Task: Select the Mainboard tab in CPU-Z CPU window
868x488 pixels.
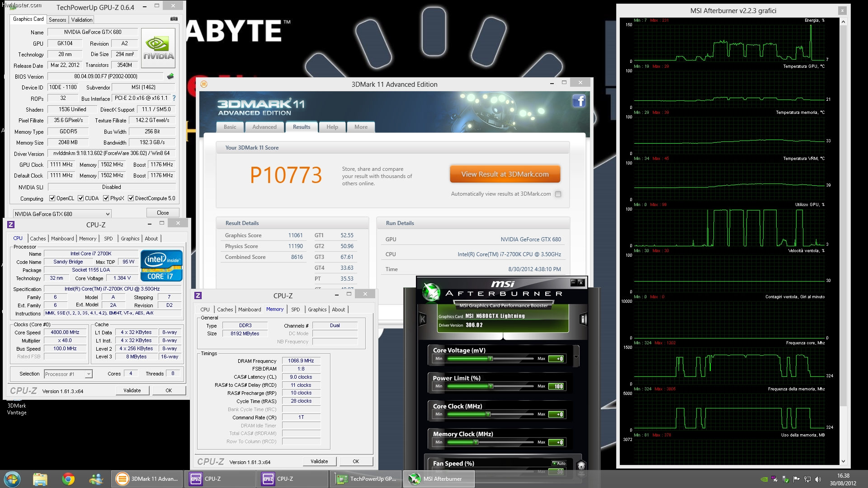Action: [62, 239]
